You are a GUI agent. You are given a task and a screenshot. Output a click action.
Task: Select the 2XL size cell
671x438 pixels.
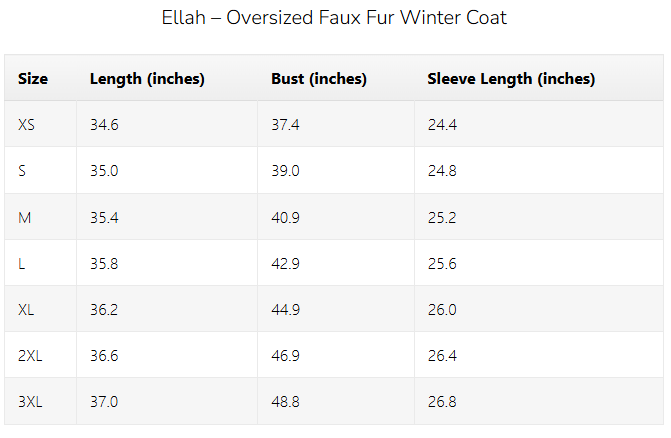click(31, 355)
